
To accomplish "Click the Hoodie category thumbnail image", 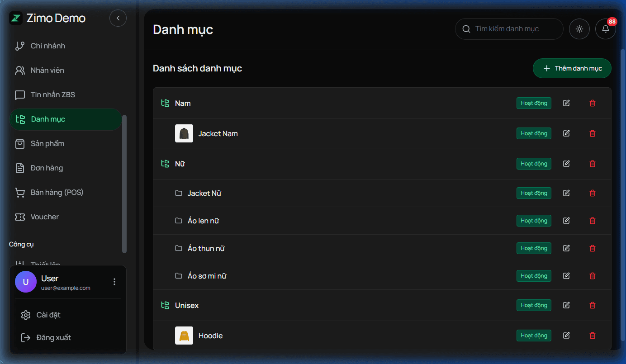I will (x=184, y=336).
